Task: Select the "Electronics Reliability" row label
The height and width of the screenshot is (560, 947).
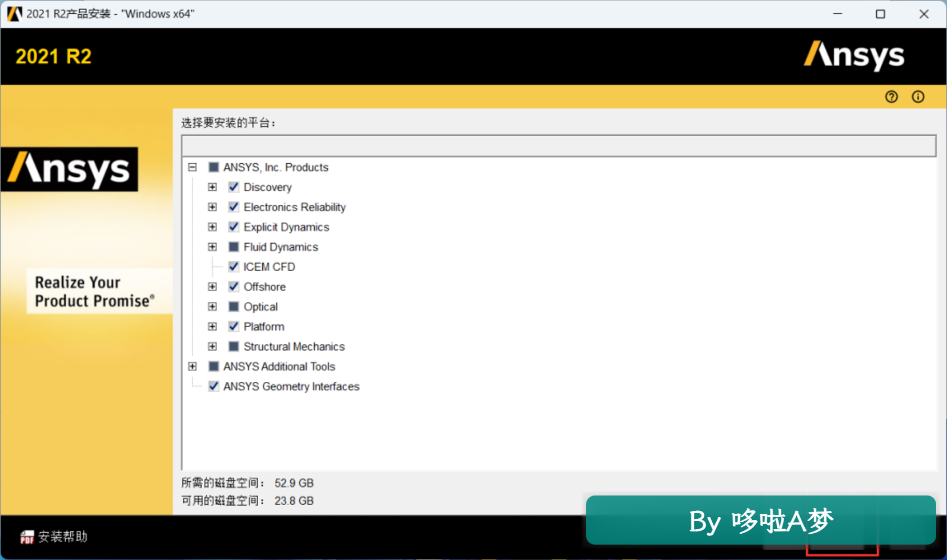Action: (295, 207)
